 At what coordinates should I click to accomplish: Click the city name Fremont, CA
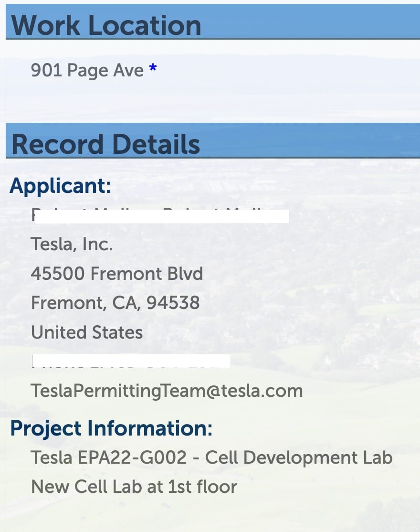85,303
